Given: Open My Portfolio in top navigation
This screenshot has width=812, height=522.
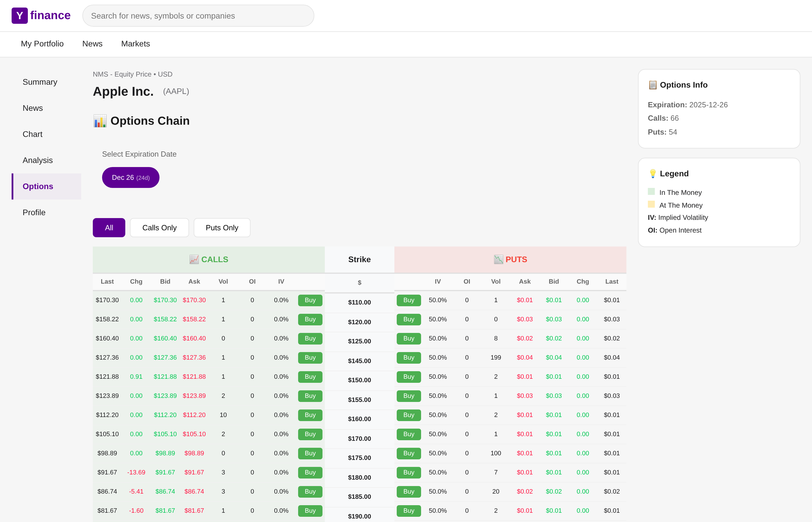Looking at the screenshot, I should pyautogui.click(x=42, y=44).
